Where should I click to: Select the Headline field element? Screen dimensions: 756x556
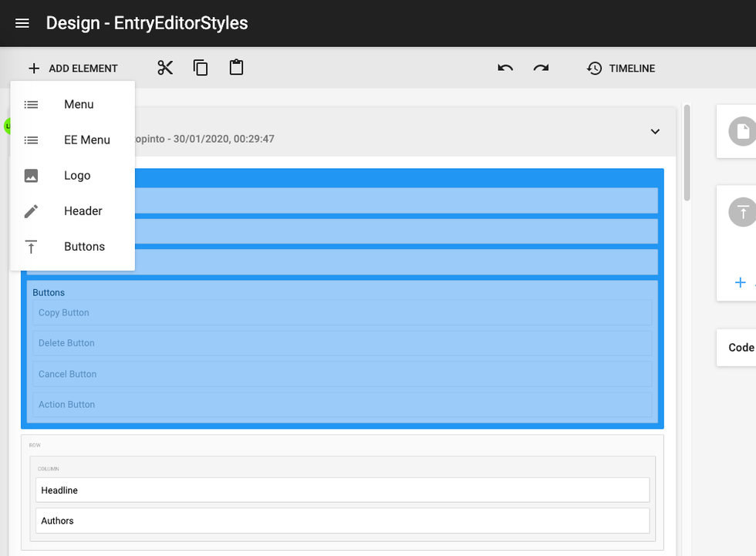342,490
